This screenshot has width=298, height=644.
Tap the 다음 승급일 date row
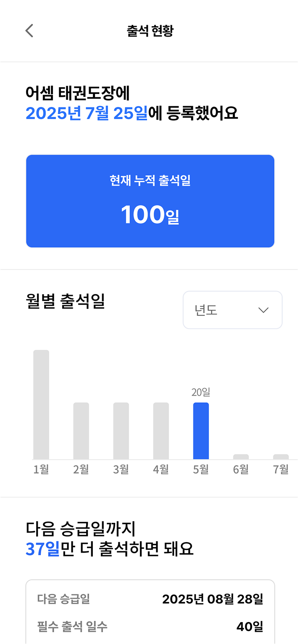click(x=150, y=599)
